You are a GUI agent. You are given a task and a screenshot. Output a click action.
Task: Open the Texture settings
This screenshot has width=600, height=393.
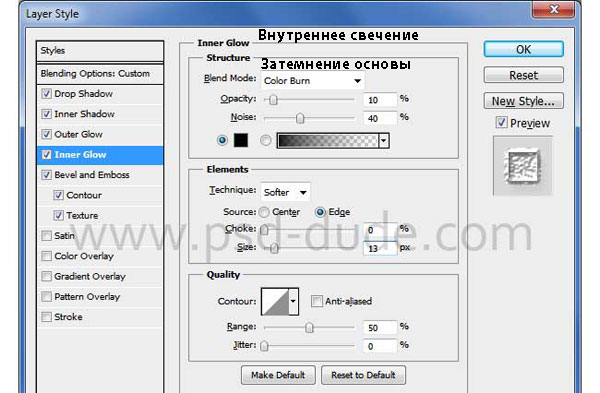(82, 215)
